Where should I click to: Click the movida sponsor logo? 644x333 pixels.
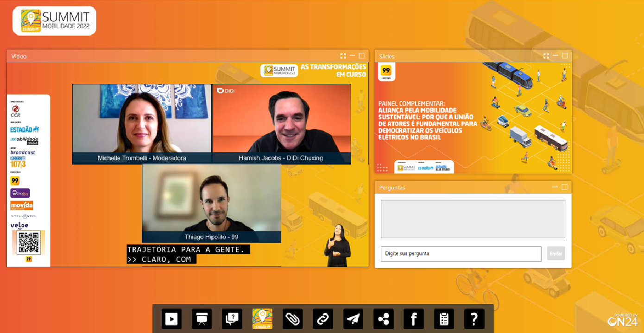[x=22, y=205]
